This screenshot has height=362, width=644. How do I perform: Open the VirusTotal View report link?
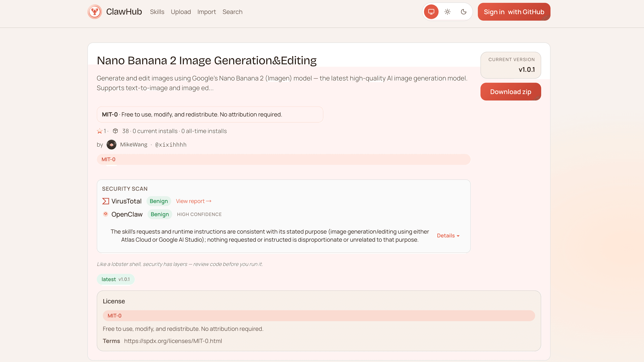coord(193,201)
